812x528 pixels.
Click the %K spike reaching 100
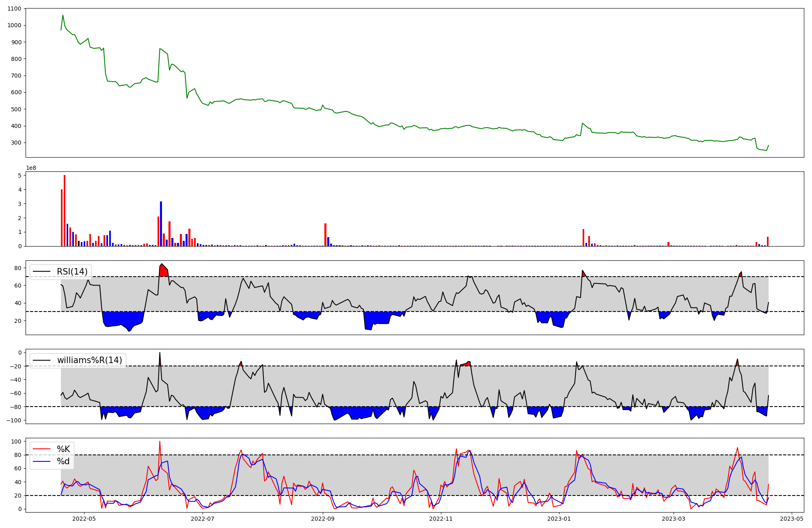point(160,442)
